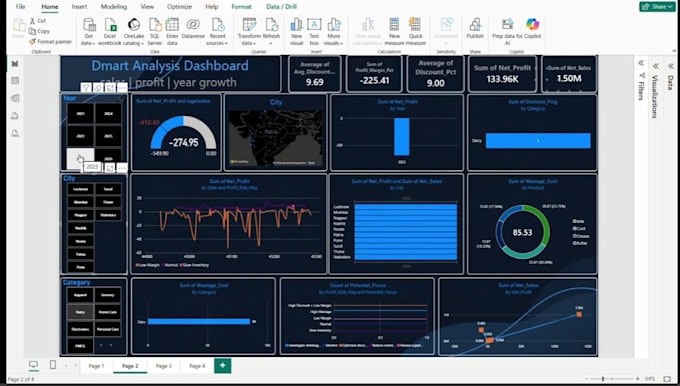
Task: Toggle year 2022 in the Year slicer
Action: pos(80,136)
